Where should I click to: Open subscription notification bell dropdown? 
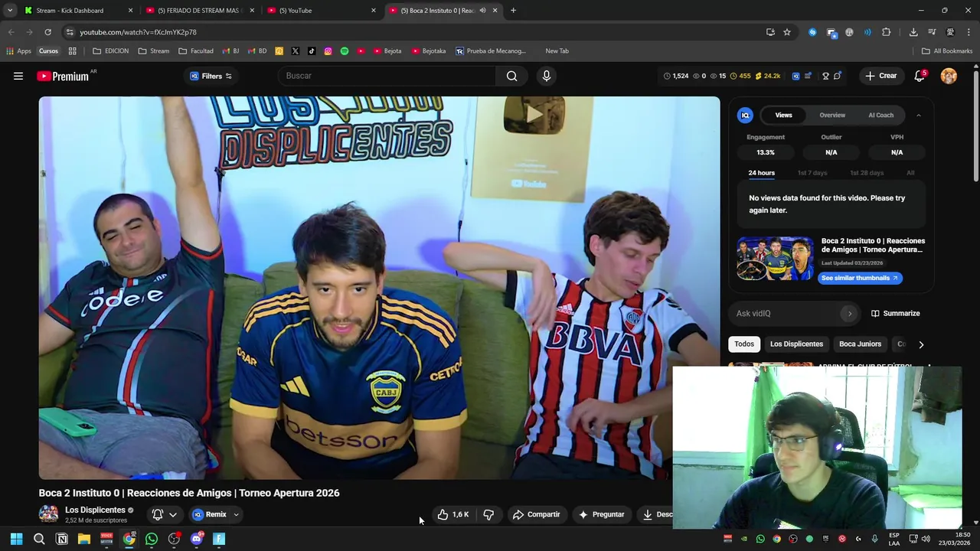click(x=165, y=514)
